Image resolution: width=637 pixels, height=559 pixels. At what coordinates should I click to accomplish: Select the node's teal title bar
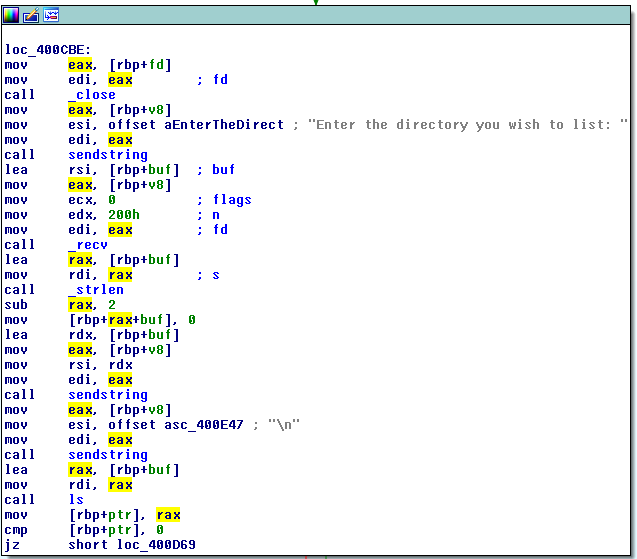click(x=340, y=14)
